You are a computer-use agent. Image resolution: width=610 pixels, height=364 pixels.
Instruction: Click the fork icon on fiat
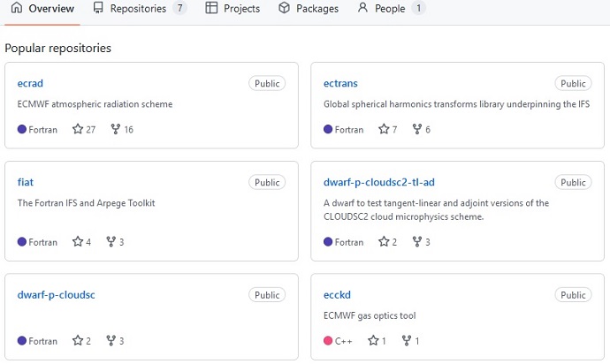111,242
